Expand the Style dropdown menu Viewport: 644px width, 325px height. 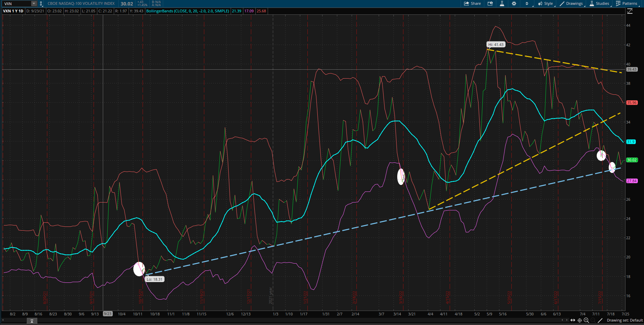click(546, 3)
